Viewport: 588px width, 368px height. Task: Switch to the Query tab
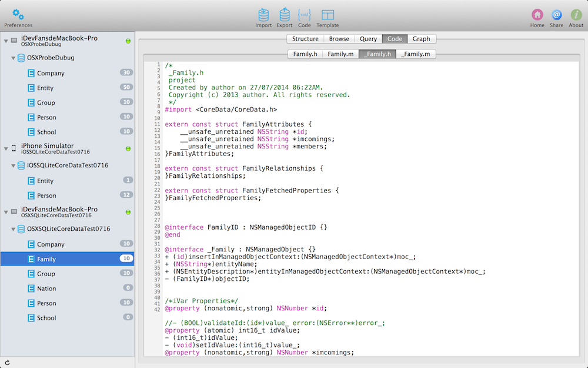coord(368,39)
